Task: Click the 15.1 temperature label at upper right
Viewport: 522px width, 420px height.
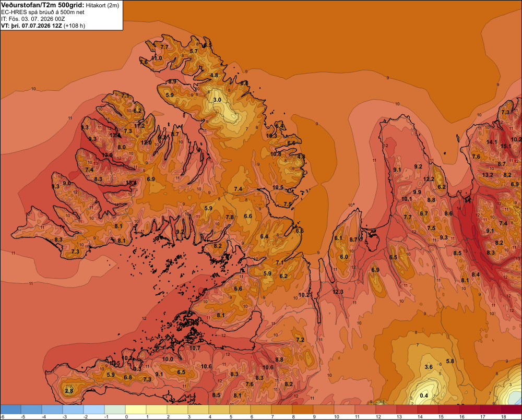Action: (506, 146)
